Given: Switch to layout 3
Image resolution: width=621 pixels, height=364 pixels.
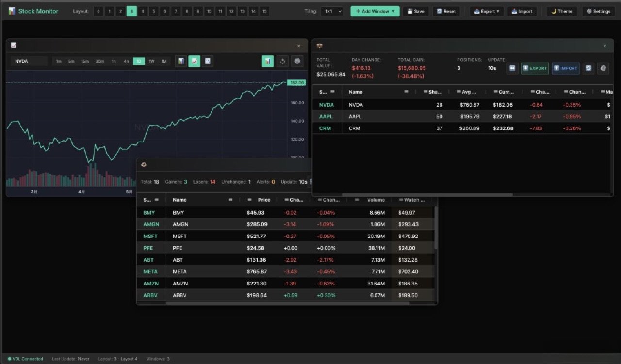Looking at the screenshot, I should 131,11.
